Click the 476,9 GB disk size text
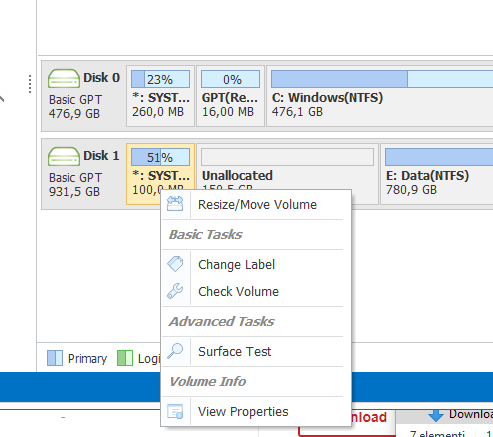The width and height of the screenshot is (493, 437). (x=74, y=114)
